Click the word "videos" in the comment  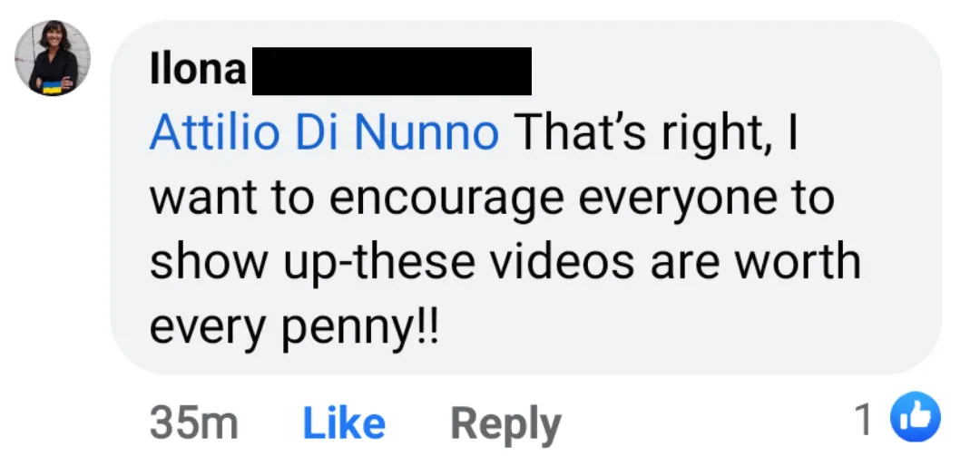[x=562, y=260]
